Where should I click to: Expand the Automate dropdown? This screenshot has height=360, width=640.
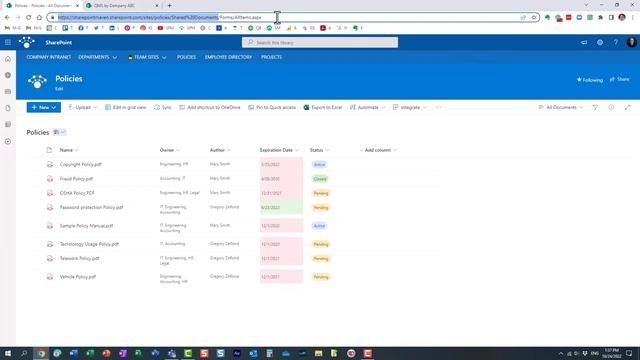367,107
